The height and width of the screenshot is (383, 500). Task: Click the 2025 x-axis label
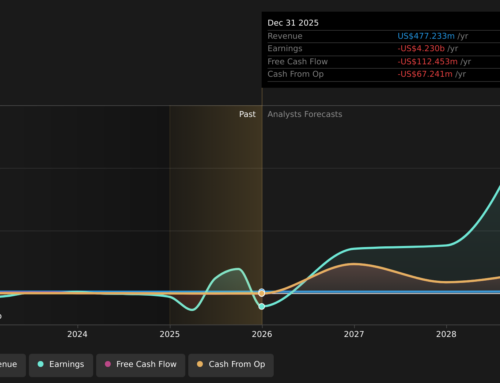pyautogui.click(x=170, y=334)
